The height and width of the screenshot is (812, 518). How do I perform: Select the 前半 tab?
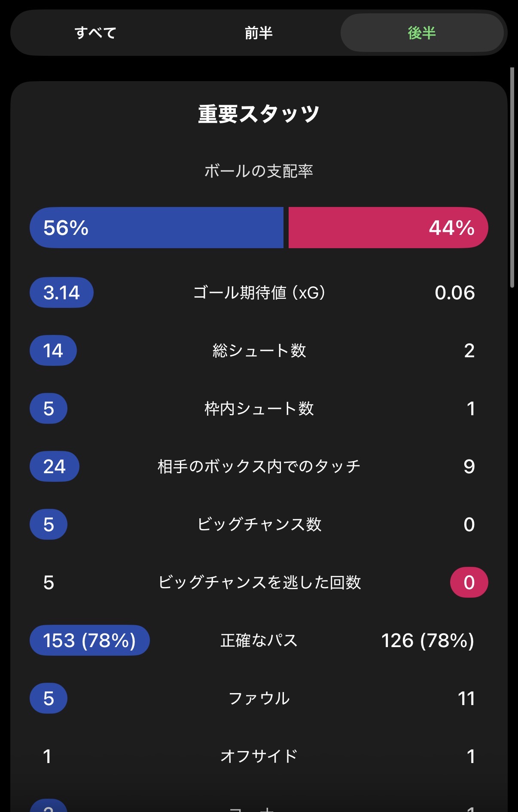(x=259, y=33)
